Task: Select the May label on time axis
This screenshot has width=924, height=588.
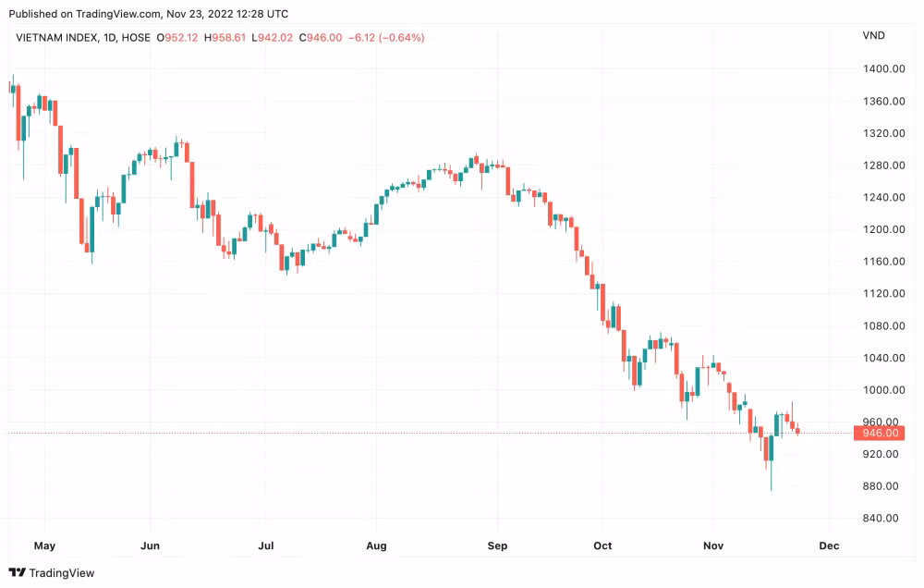Action: 44,545
